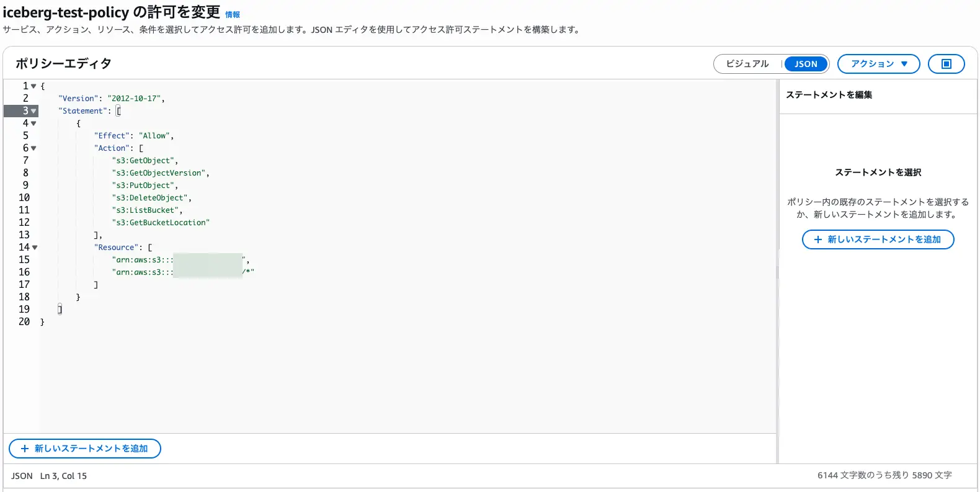Screen dimensions: 980x492
Task: Collapse the Resource array fold on line 14
Action: [x=34, y=247]
